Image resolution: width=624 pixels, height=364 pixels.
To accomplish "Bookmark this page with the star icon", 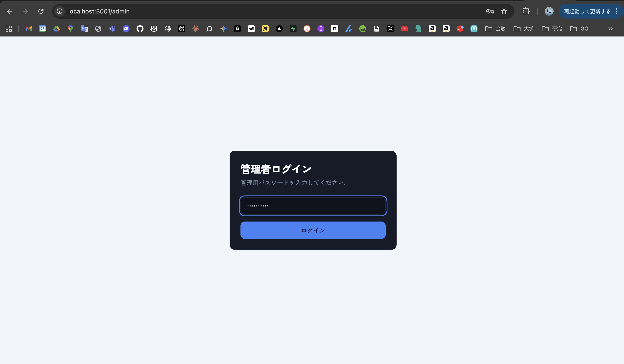I will pyautogui.click(x=504, y=11).
